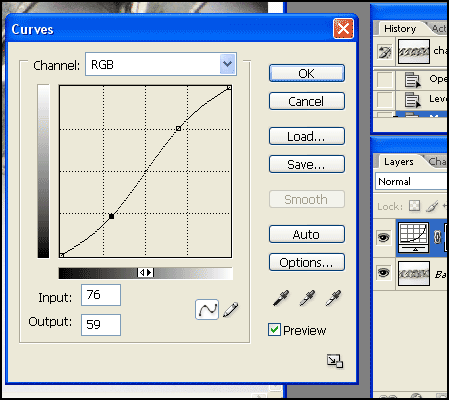
Task: Switch to the History tab
Action: (400, 29)
